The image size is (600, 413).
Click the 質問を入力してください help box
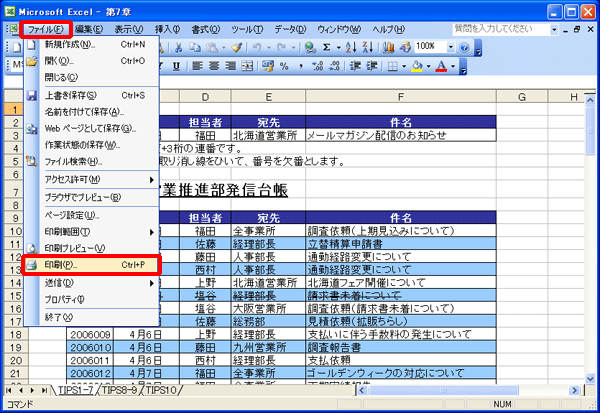[501, 29]
